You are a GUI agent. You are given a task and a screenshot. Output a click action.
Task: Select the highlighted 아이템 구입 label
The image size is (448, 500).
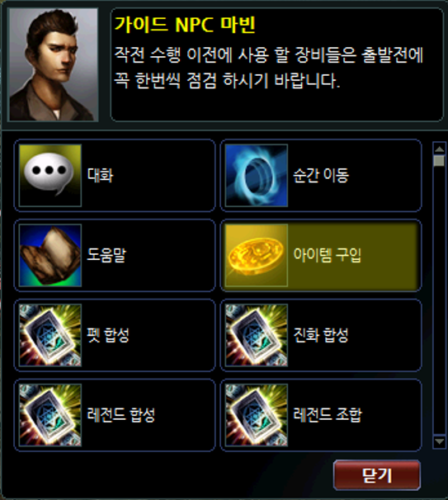(328, 255)
